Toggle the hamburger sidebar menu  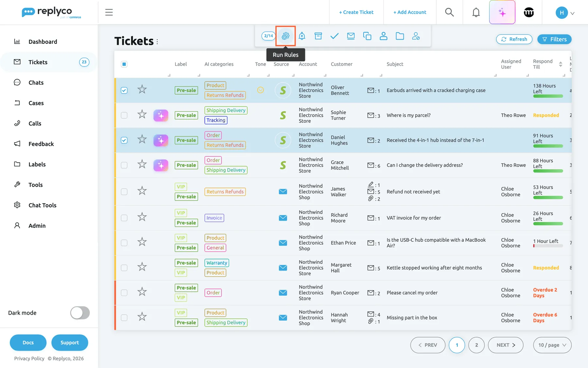click(109, 12)
